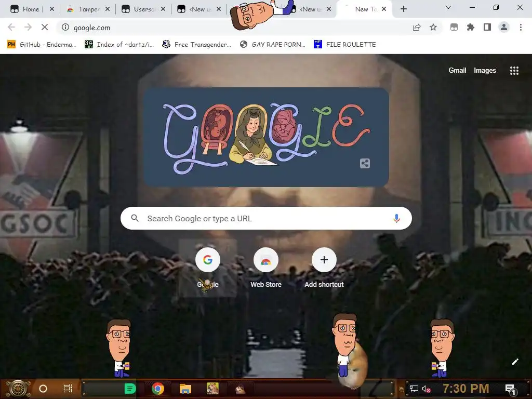Switch to the Userscr tab
The image size is (532, 399).
click(144, 9)
